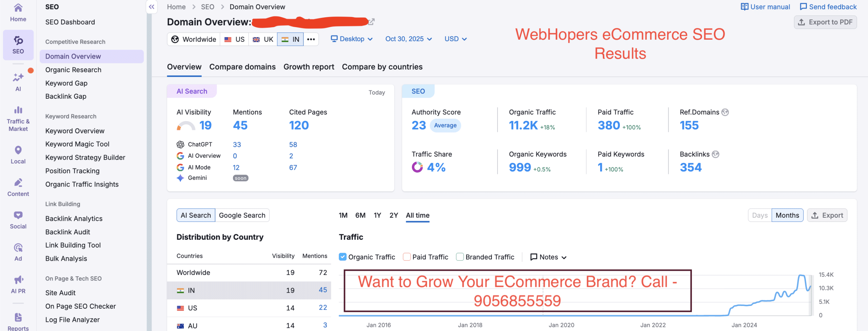Open the Growth report tab

pyautogui.click(x=309, y=66)
